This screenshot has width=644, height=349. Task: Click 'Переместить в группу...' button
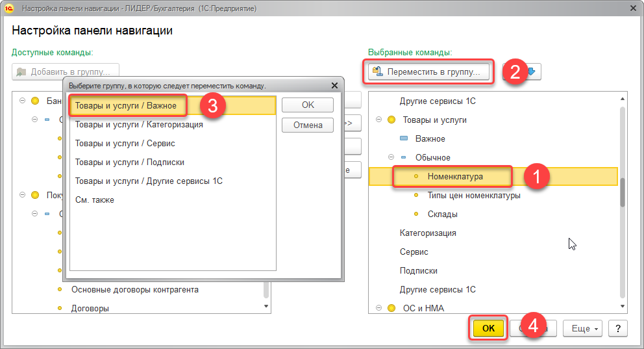tap(429, 71)
